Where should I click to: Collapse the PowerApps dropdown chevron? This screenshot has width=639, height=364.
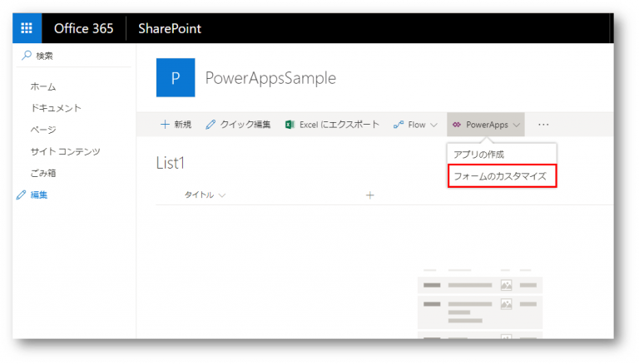click(517, 125)
